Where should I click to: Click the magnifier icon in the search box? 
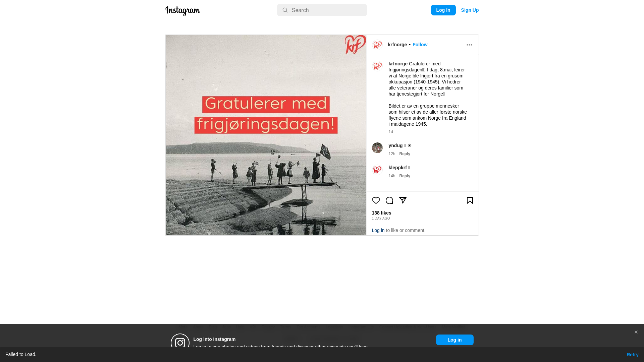[285, 10]
